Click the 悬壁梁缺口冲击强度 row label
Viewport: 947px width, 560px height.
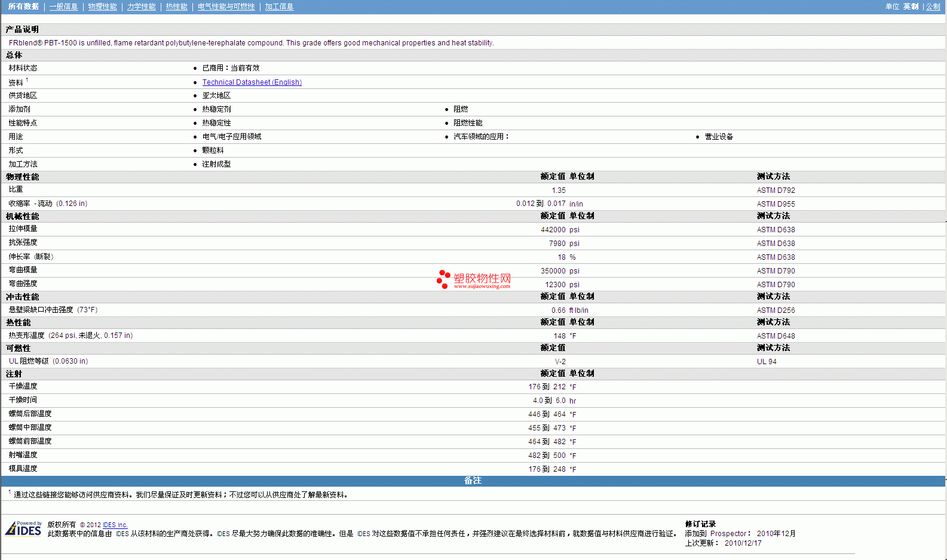click(x=53, y=310)
